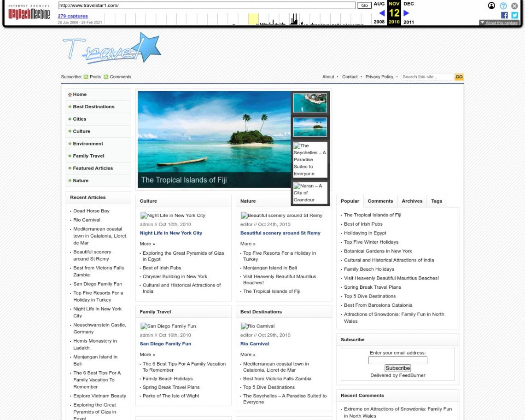Open the Wayback help question mark icon
This screenshot has height=420, width=525.
(x=503, y=6)
